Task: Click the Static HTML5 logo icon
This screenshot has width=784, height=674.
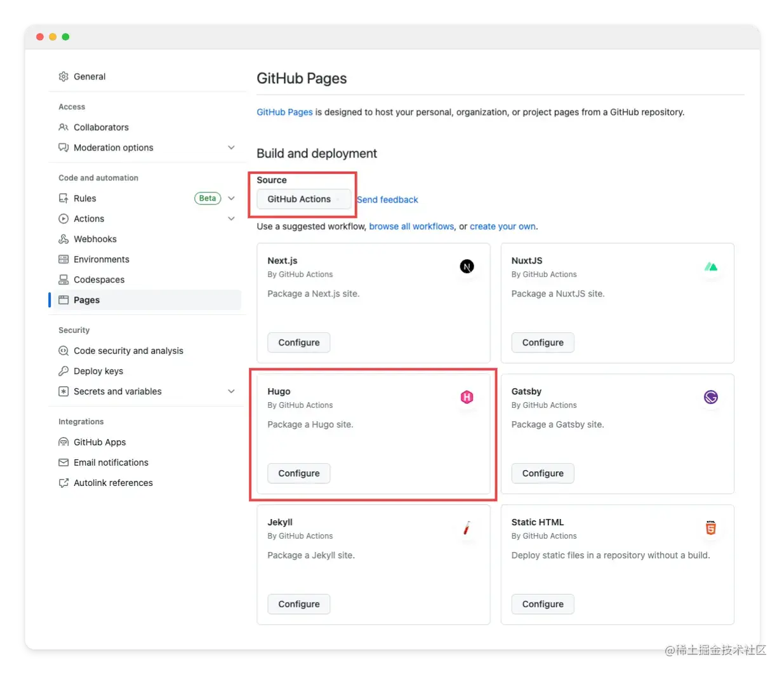Action: tap(710, 528)
